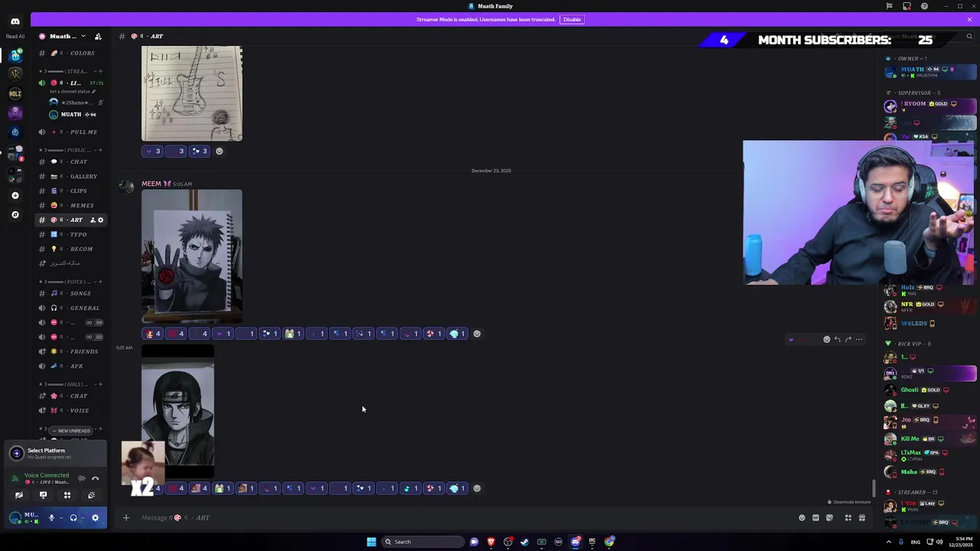Jump to NEW UNREADS in channel list

[x=70, y=431]
